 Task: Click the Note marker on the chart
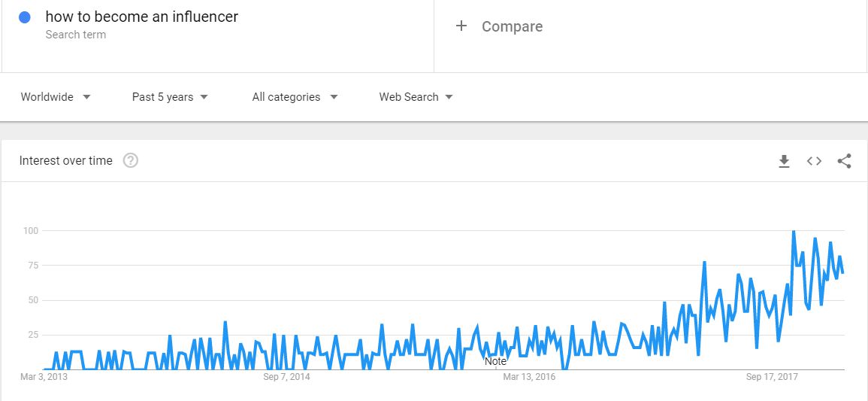[x=495, y=362]
